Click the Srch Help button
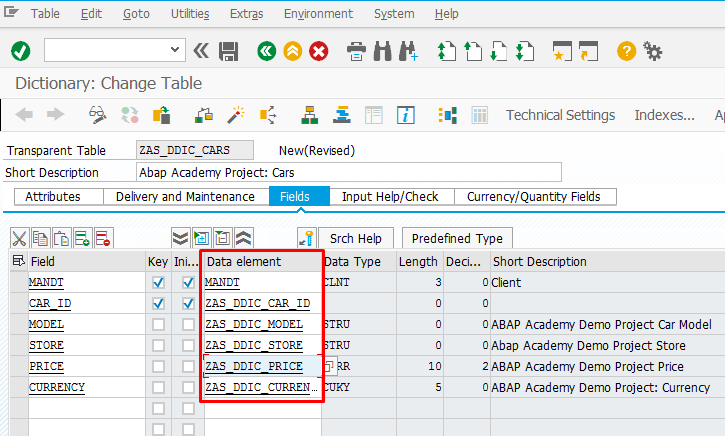This screenshot has width=725, height=436. click(x=356, y=239)
